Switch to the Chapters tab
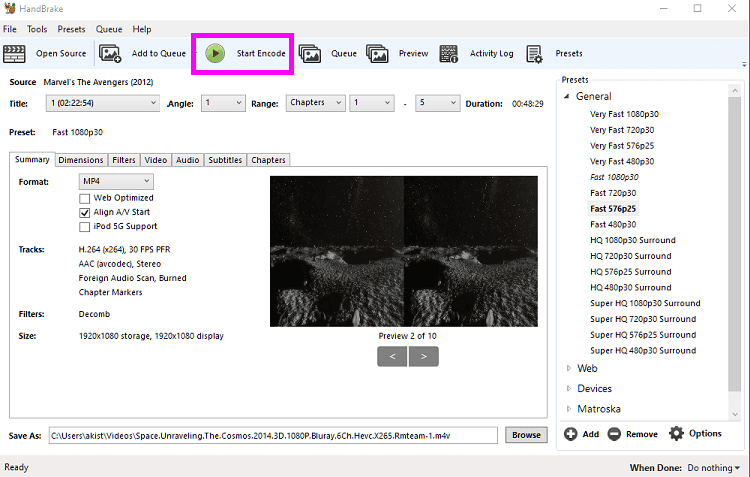 click(x=268, y=160)
